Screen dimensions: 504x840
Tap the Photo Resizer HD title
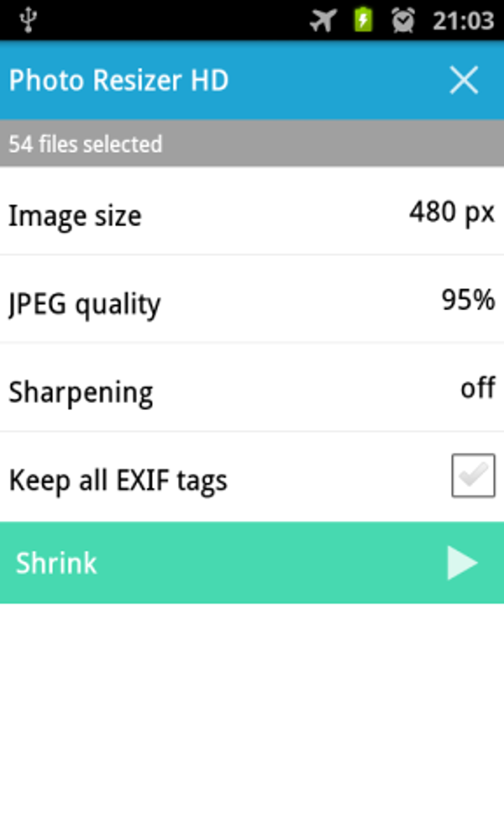tap(119, 80)
